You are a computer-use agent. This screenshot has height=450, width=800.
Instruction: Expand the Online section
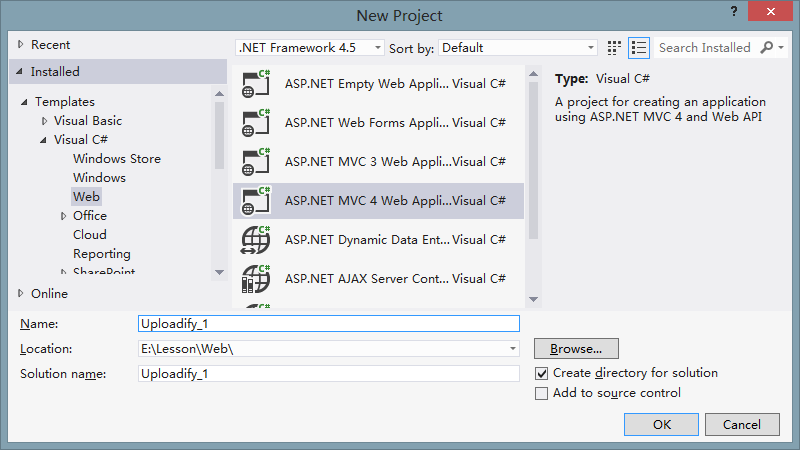[x=20, y=293]
